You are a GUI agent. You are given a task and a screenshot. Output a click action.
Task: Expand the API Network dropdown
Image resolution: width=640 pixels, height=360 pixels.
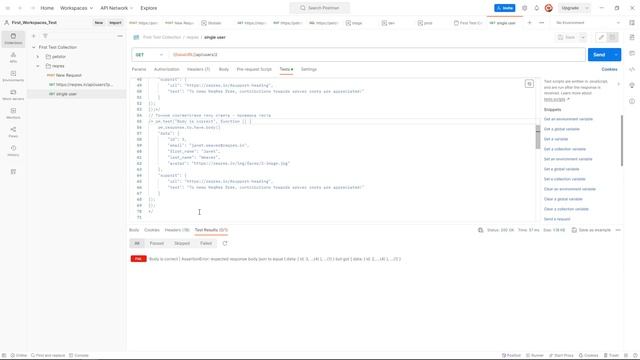tap(117, 8)
